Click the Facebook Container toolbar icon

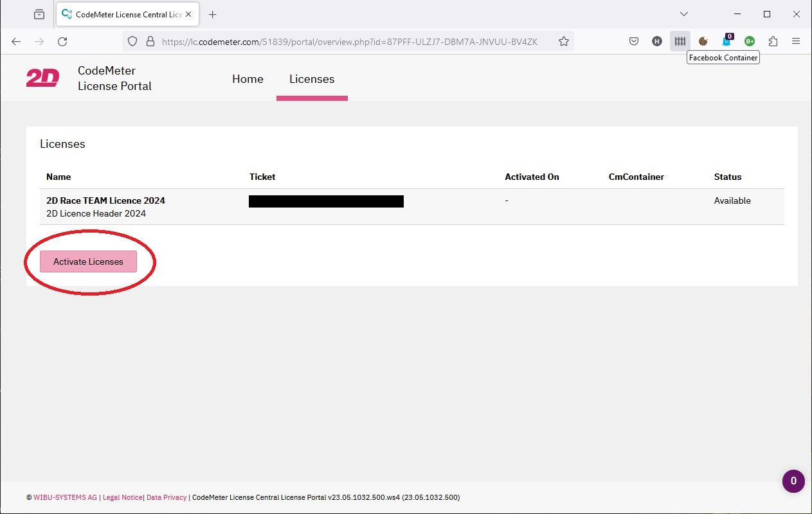click(680, 41)
